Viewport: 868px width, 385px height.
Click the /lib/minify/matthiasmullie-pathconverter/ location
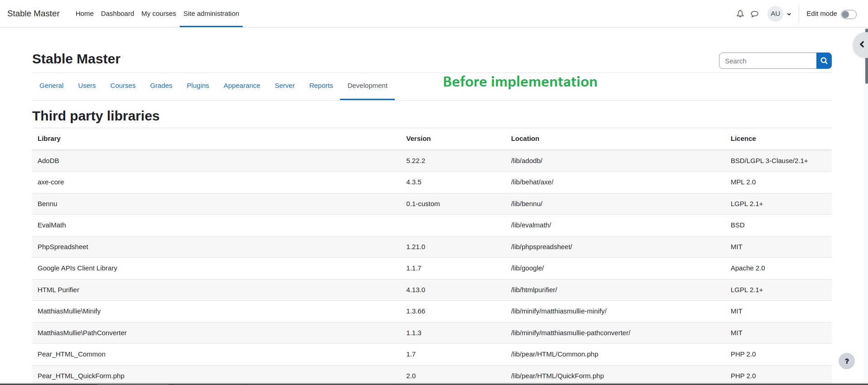pyautogui.click(x=571, y=333)
